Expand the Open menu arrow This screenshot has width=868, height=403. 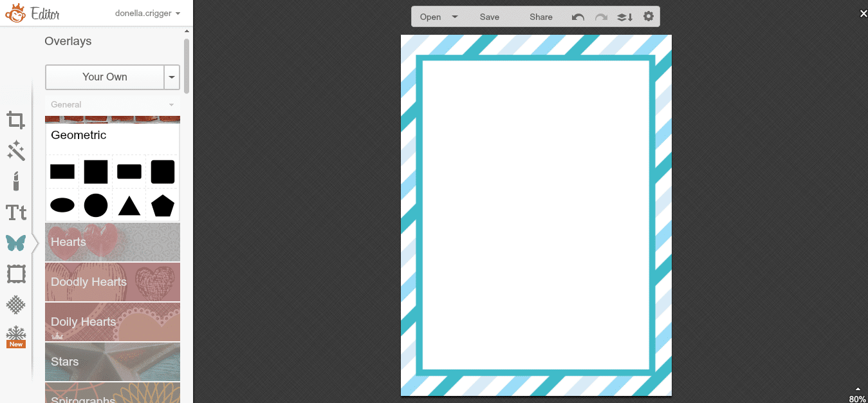tap(455, 17)
